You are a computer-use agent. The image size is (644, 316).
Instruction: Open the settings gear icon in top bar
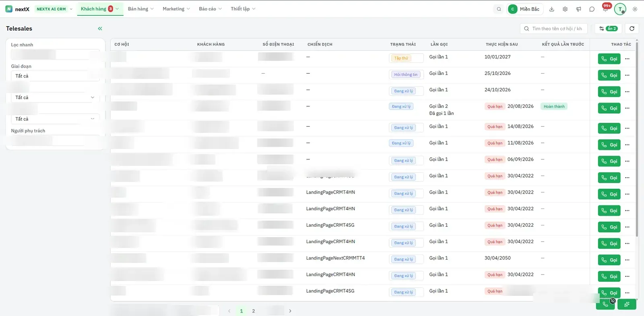pos(565,9)
